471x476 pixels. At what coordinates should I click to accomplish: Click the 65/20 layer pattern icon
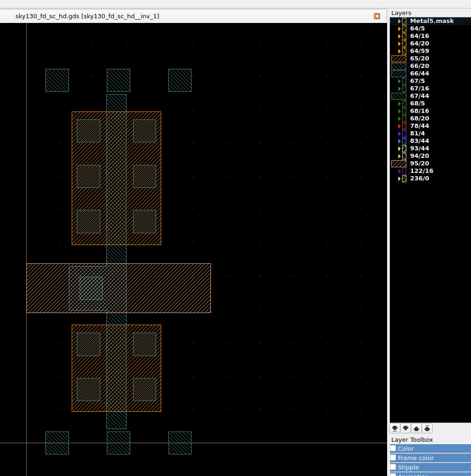[x=398, y=59]
